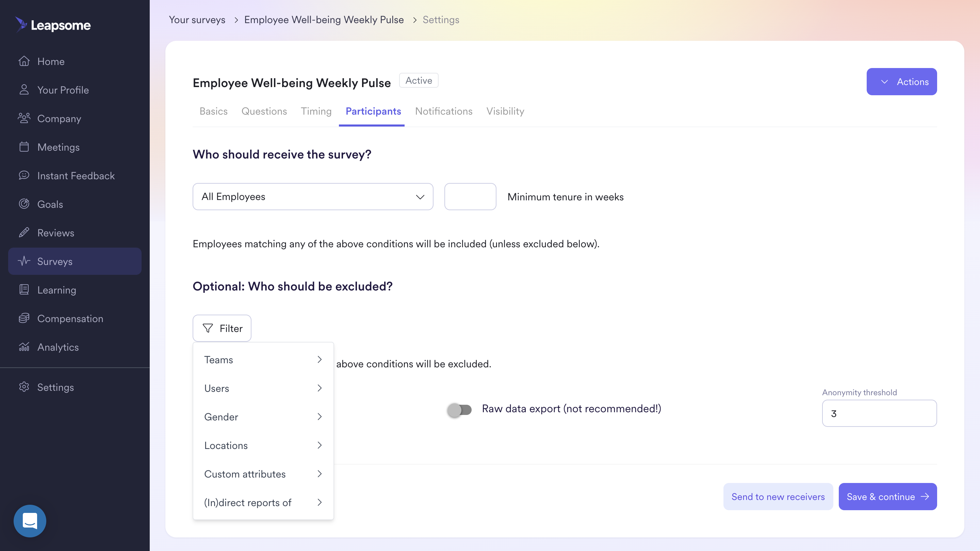Open Learning in the sidebar

click(x=75, y=290)
